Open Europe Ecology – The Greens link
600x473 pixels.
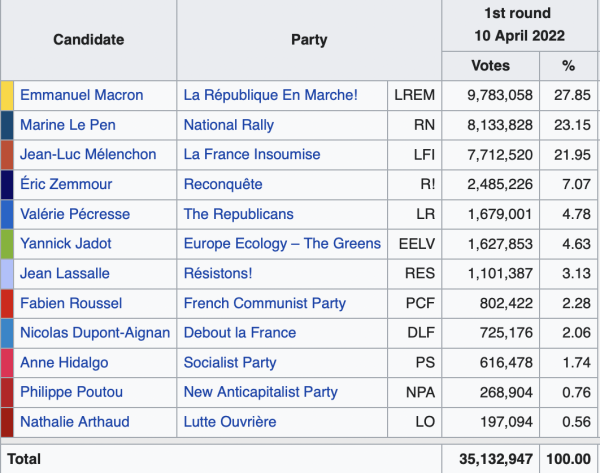[x=282, y=243]
